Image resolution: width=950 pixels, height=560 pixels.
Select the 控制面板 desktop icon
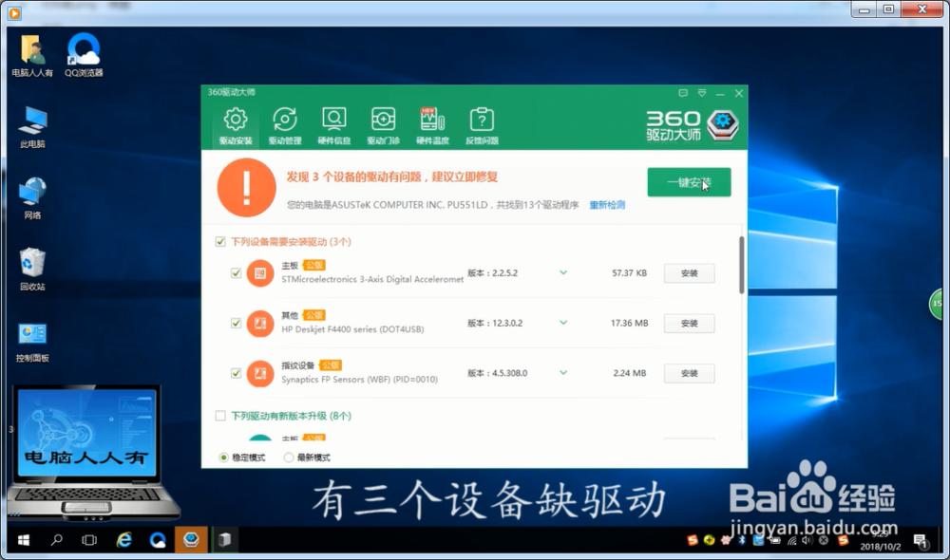tap(32, 342)
